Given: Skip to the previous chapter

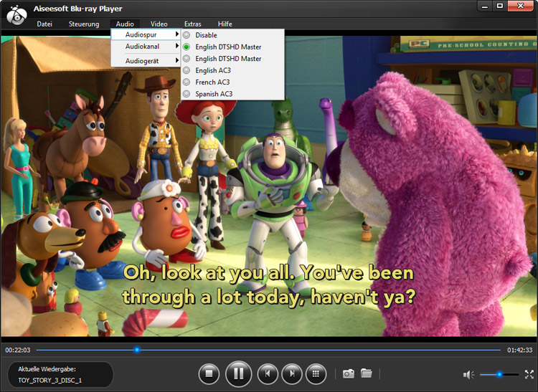Looking at the screenshot, I should (x=268, y=373).
